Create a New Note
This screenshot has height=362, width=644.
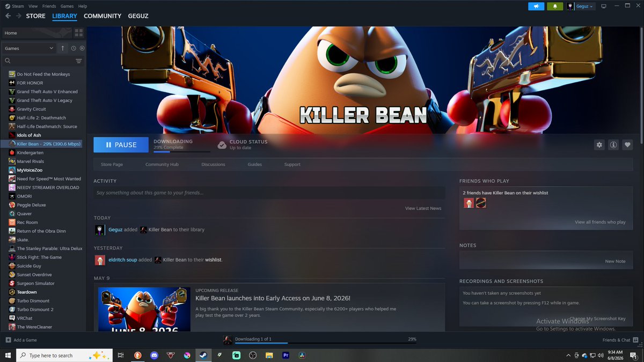[x=615, y=261]
